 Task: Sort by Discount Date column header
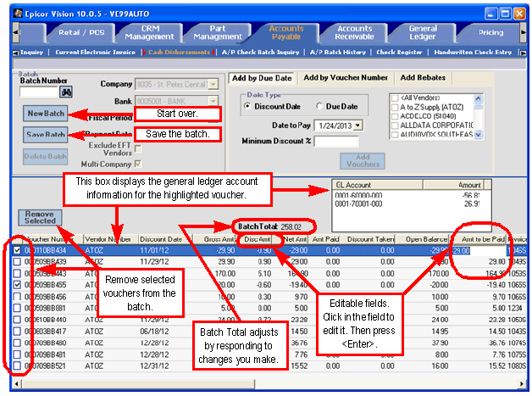[165, 239]
